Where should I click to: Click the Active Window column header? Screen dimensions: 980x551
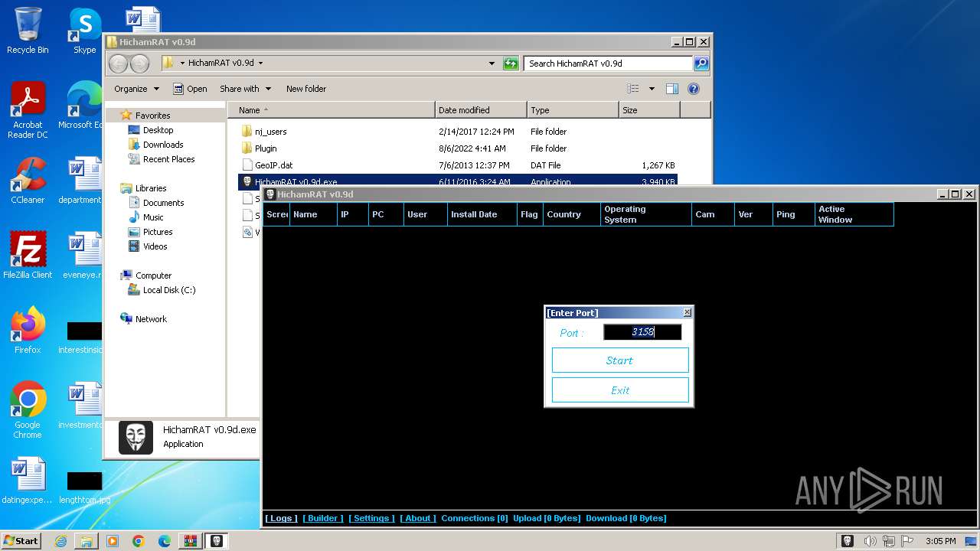click(x=854, y=214)
